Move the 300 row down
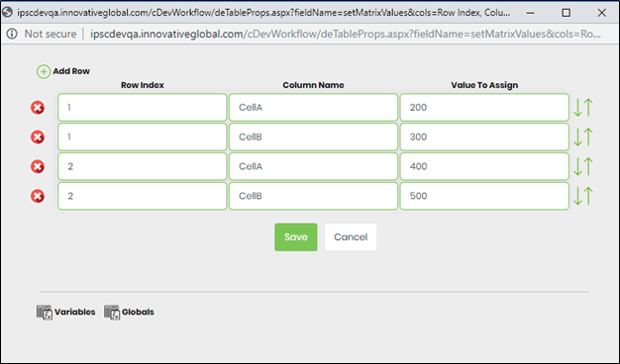620x364 pixels. point(577,136)
